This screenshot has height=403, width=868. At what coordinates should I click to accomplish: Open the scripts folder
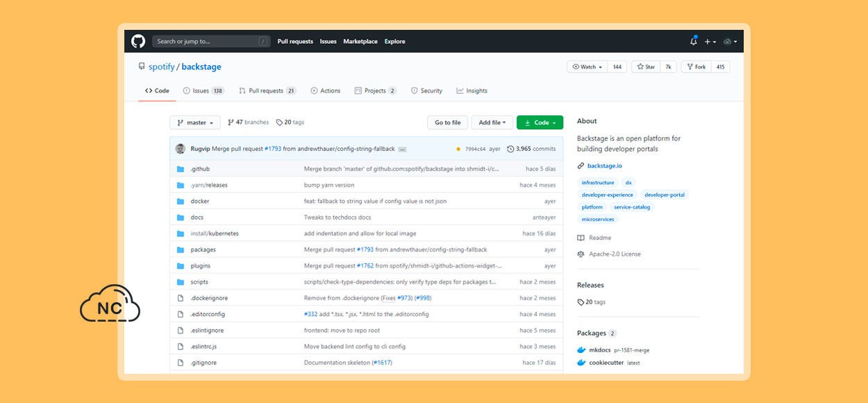click(199, 282)
